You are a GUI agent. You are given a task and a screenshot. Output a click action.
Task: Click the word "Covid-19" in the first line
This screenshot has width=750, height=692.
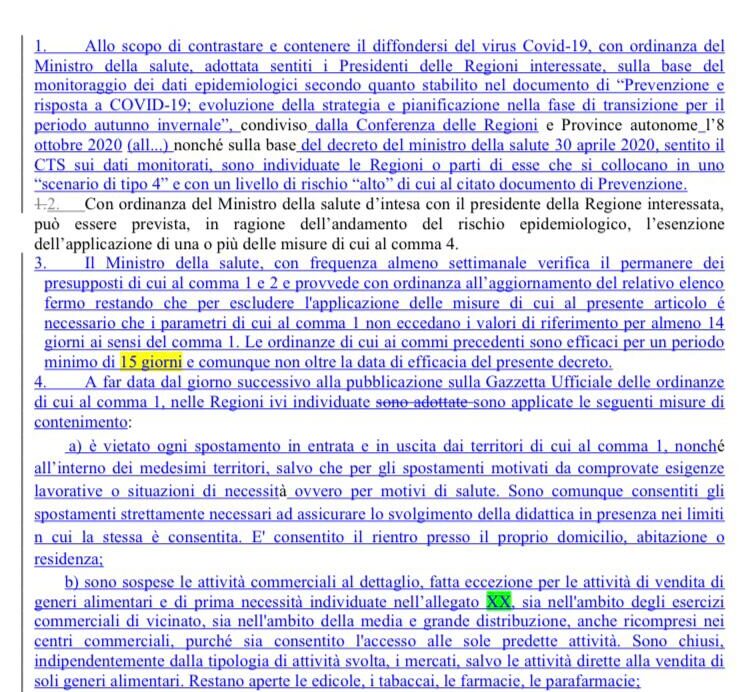[x=554, y=46]
